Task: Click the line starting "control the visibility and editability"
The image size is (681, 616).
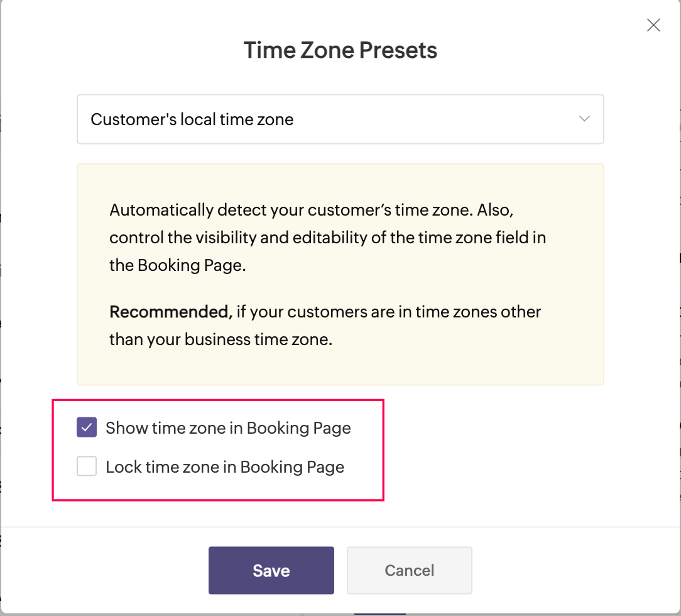Action: click(327, 238)
